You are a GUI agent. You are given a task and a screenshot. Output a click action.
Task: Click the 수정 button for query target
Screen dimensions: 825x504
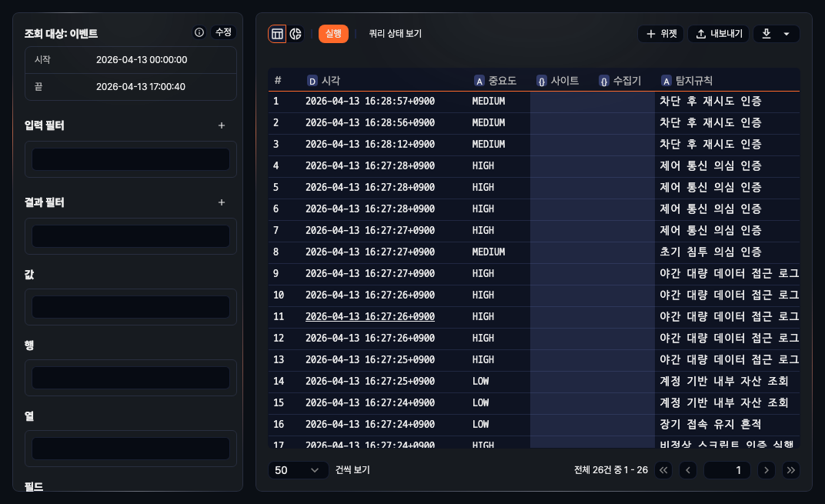pos(223,32)
